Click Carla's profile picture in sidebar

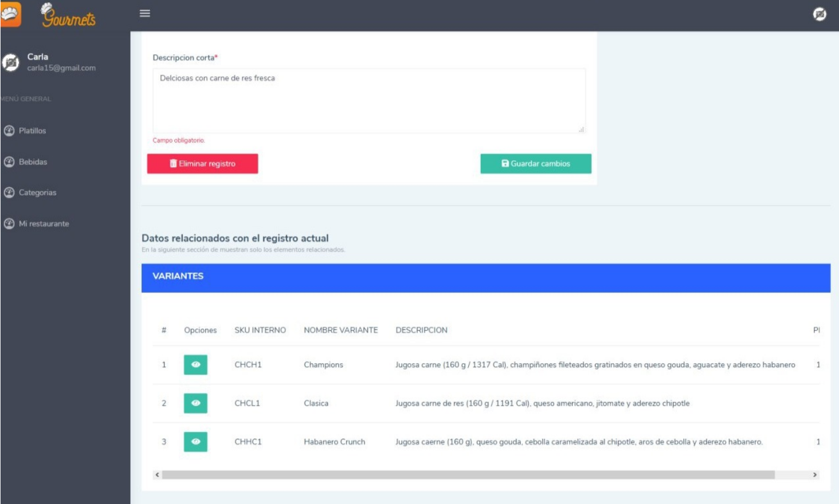(10, 62)
